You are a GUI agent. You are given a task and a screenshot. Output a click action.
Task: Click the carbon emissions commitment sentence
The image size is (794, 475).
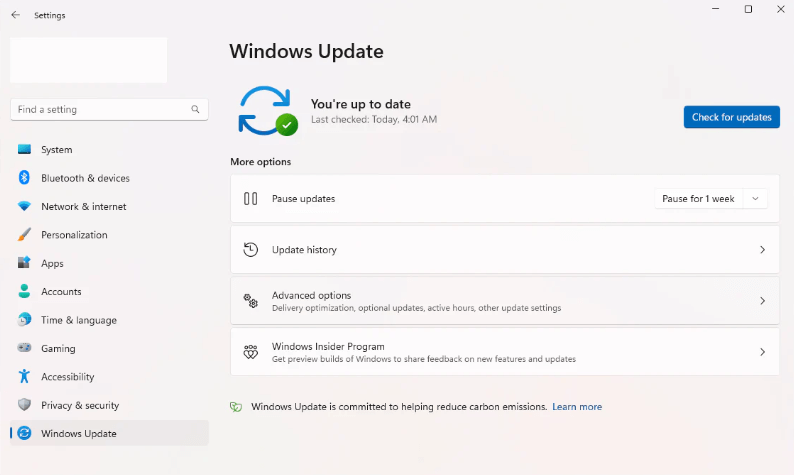(399, 407)
